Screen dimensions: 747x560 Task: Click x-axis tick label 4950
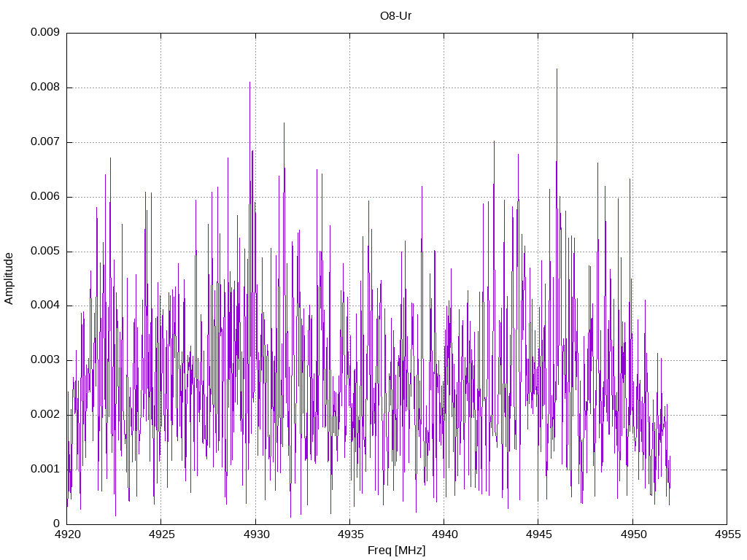(634, 534)
